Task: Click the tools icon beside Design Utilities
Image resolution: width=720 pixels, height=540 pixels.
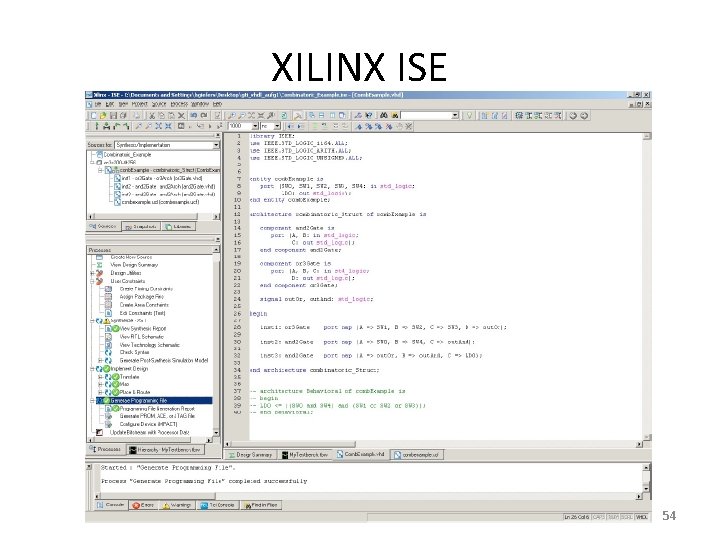Action: click(x=99, y=273)
